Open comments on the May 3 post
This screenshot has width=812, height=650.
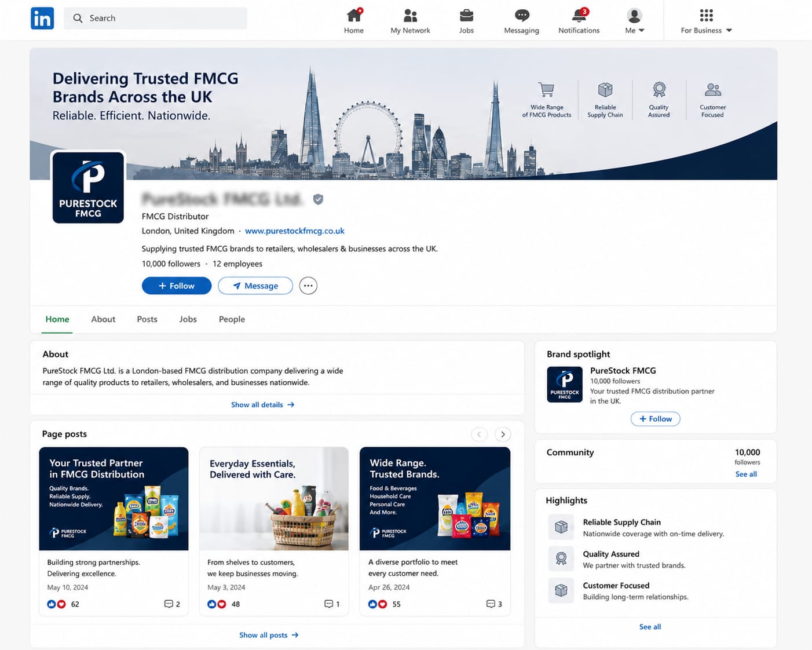332,604
